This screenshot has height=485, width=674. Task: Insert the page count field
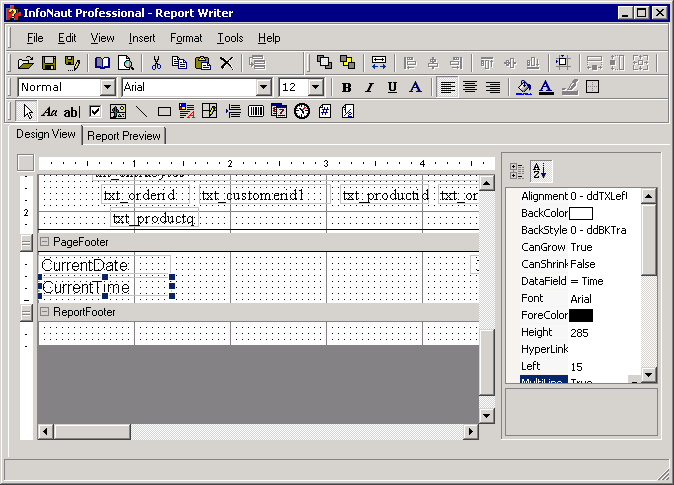coord(348,111)
